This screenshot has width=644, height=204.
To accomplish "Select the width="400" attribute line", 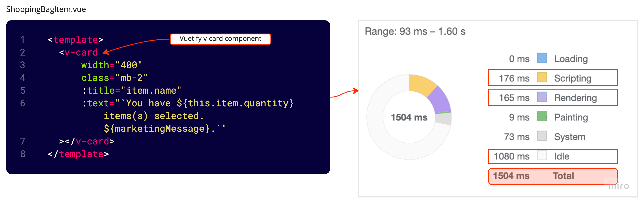I will 111,65.
